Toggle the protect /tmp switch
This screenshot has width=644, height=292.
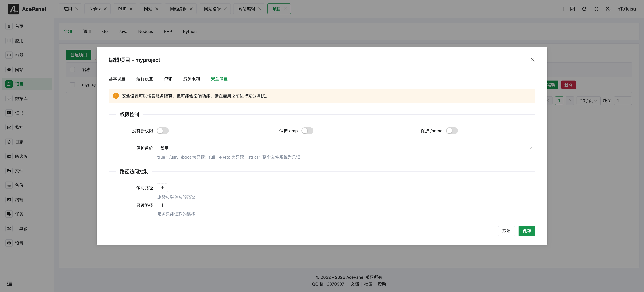click(307, 131)
